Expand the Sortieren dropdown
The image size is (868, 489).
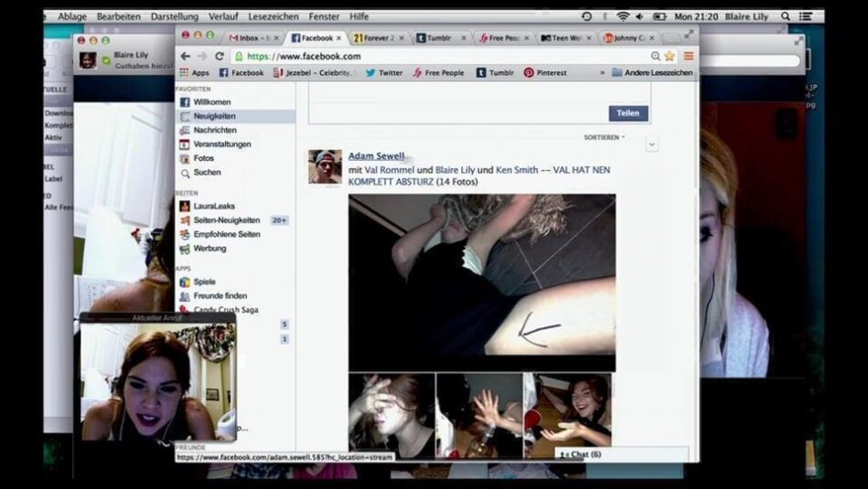pos(605,137)
